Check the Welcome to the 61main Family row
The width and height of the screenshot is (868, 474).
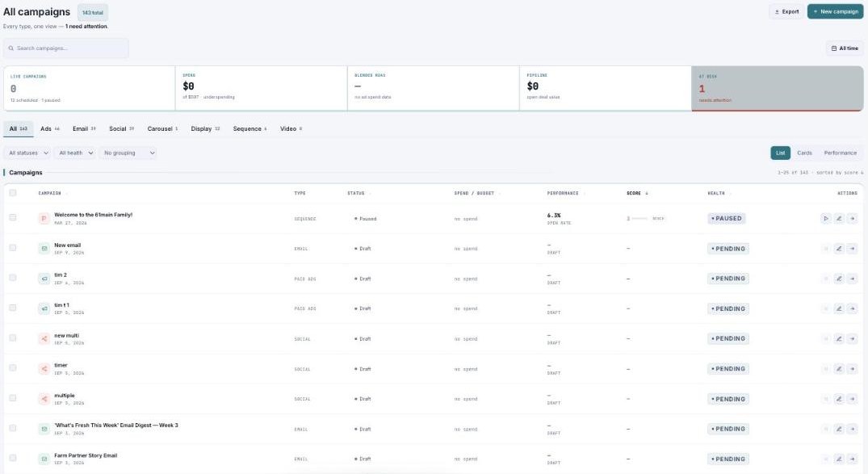click(13, 217)
